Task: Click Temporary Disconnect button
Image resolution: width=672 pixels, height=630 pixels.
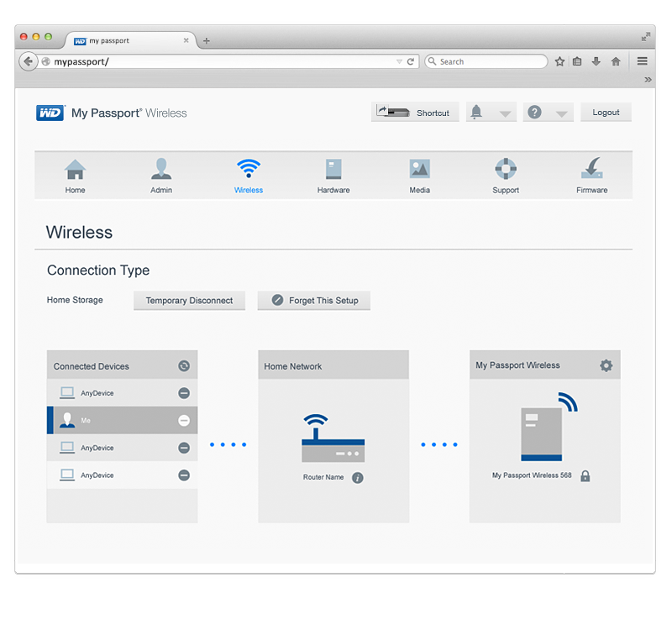Action: tap(189, 301)
